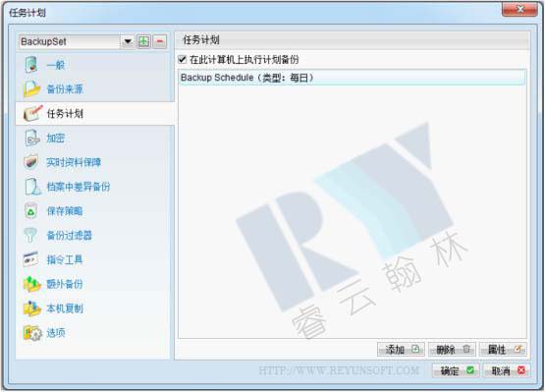Select the 任务计划 page label
This screenshot has height=392, width=545.
tap(65, 114)
